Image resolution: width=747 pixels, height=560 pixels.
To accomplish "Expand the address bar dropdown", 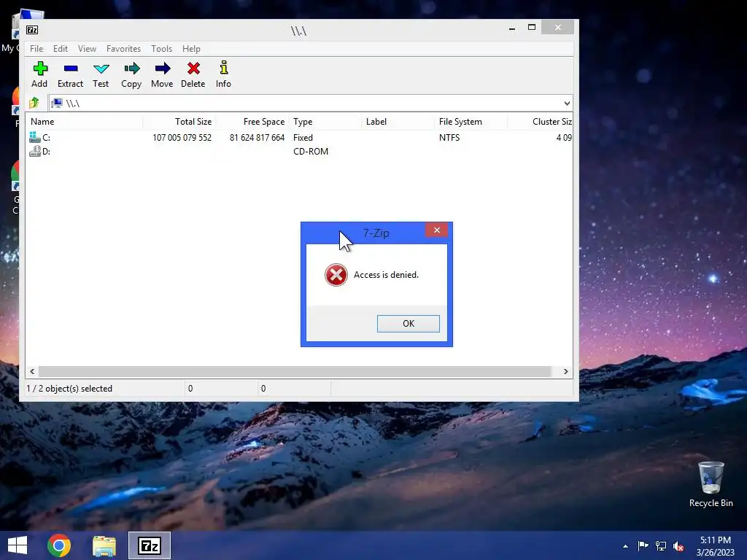I will [567, 104].
